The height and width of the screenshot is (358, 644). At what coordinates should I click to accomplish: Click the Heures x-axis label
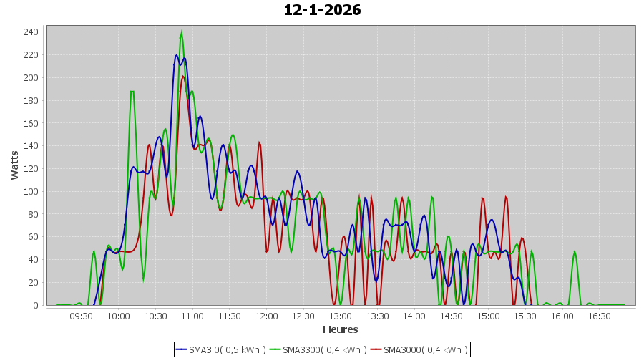(x=340, y=329)
